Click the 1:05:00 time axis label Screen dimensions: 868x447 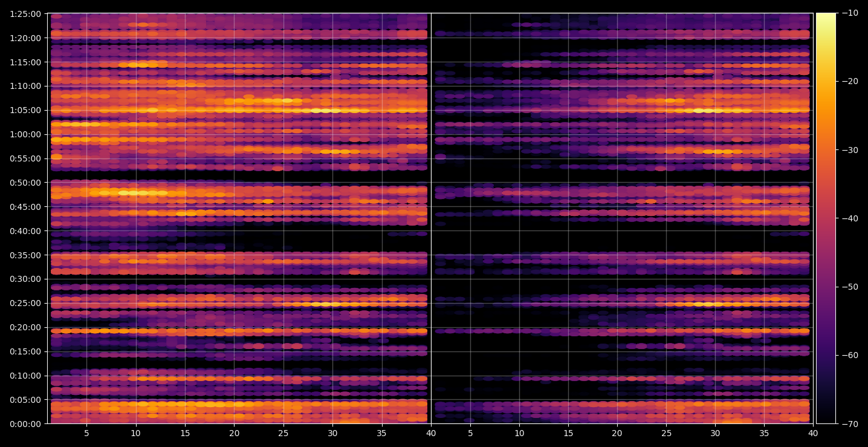25,110
